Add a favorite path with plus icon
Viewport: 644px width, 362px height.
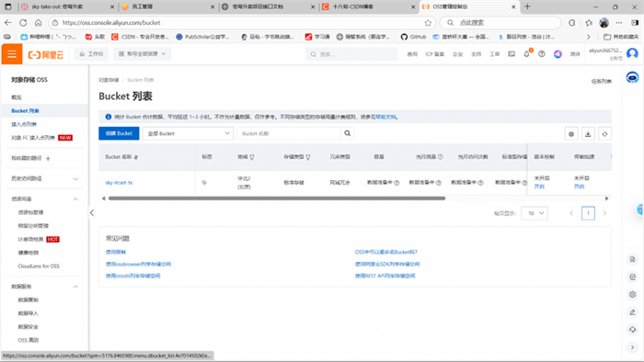tap(48, 158)
